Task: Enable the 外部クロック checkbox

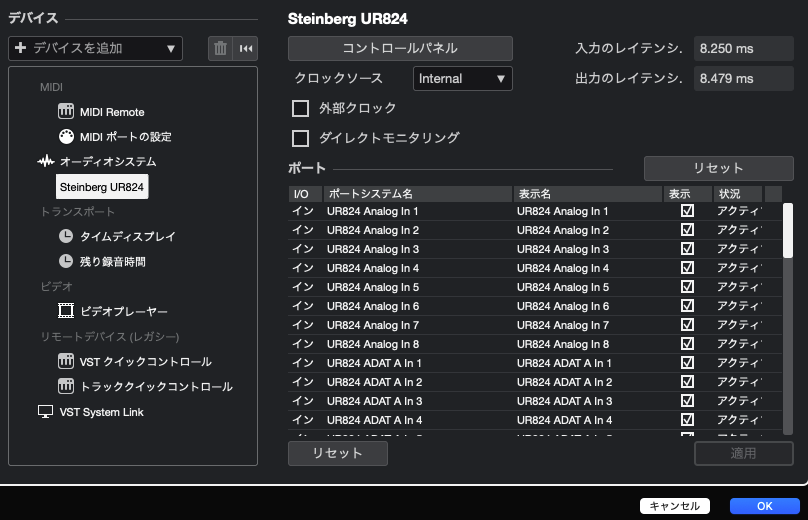Action: (x=300, y=108)
